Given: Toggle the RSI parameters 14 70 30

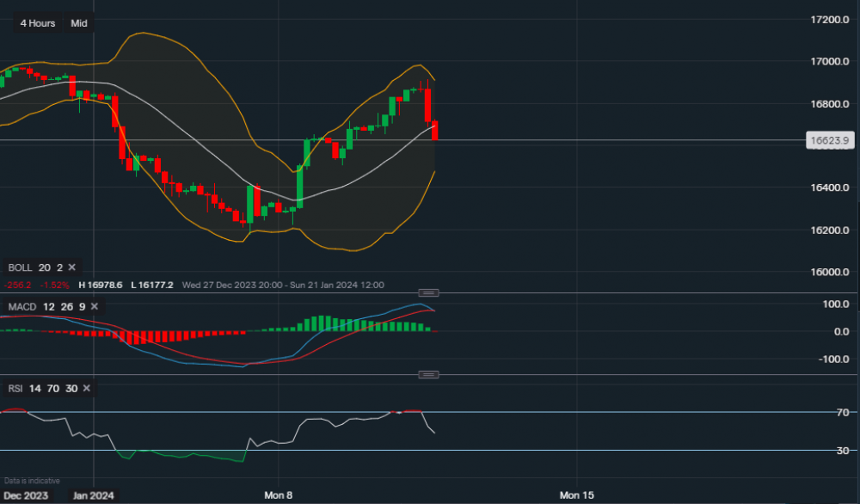Looking at the screenshot, I should (x=52, y=389).
